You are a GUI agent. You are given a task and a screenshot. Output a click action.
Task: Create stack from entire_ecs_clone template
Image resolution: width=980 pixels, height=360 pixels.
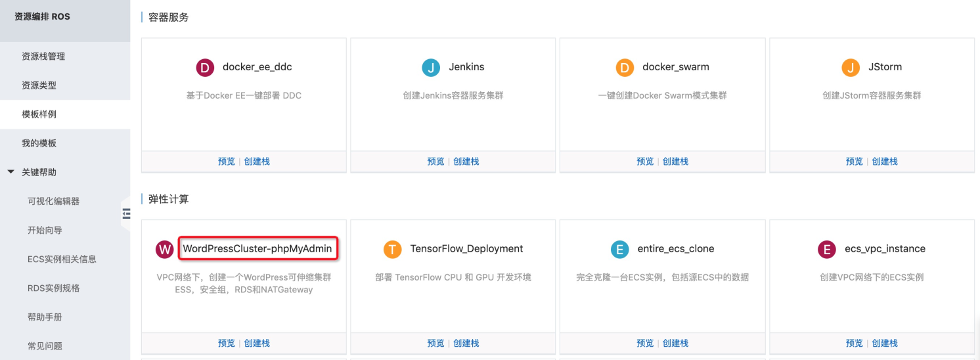point(675,343)
